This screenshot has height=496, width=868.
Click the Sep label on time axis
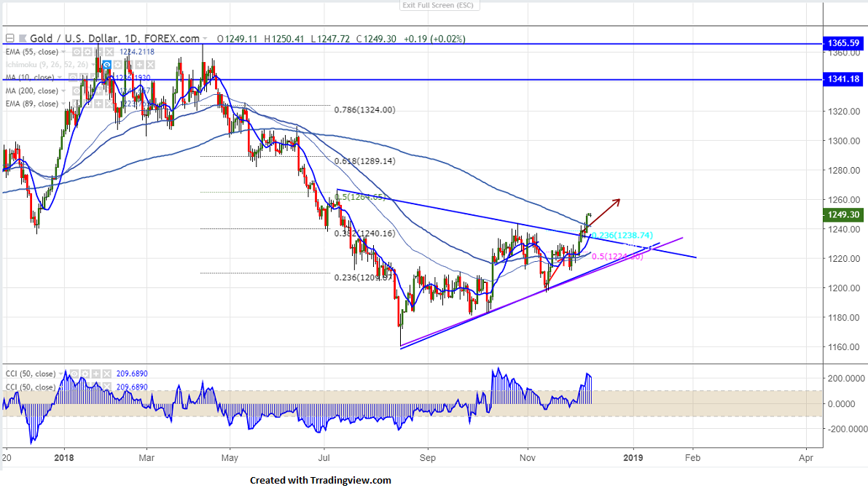click(427, 458)
